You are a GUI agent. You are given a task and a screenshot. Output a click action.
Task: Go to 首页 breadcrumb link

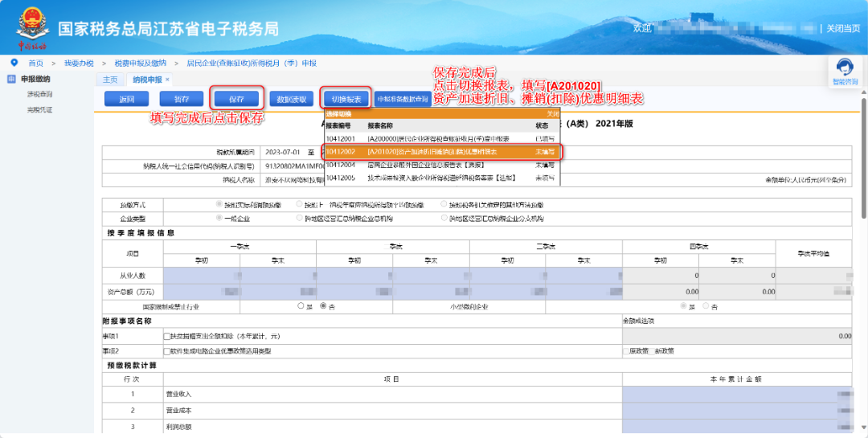point(36,63)
